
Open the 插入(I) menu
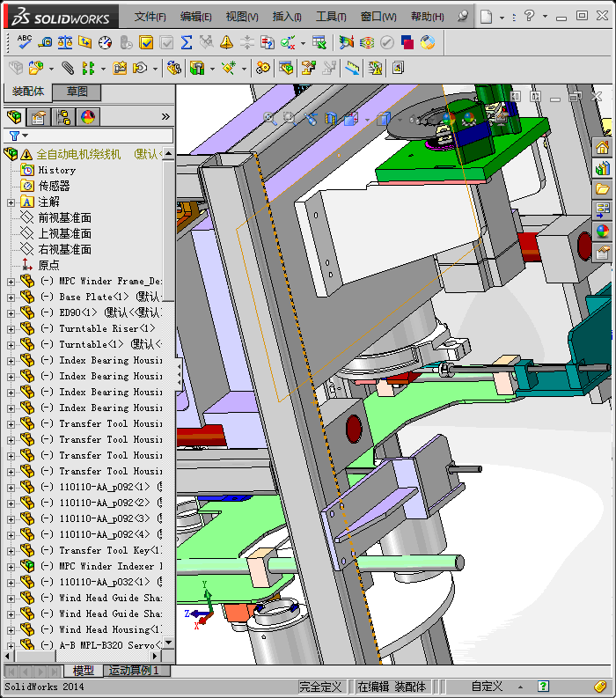287,17
